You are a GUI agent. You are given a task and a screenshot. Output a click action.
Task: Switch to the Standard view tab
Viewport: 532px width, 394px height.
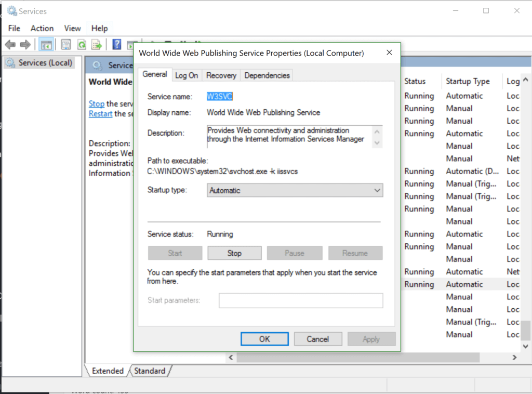click(150, 371)
